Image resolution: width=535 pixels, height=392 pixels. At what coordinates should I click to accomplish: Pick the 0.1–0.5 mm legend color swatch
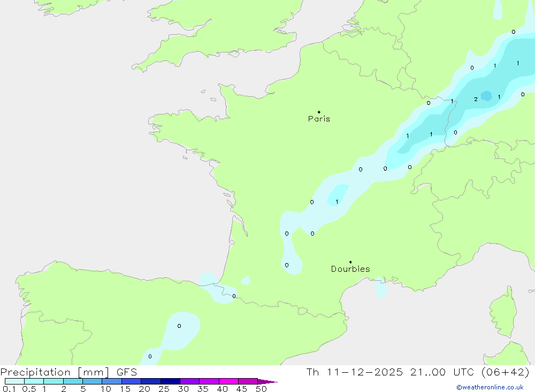point(14,381)
